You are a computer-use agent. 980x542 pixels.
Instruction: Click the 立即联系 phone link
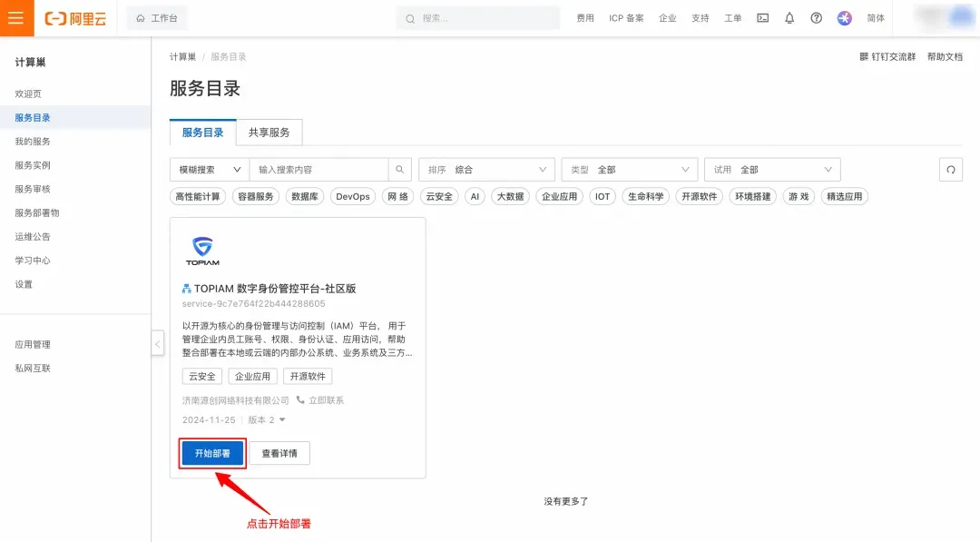tap(320, 400)
